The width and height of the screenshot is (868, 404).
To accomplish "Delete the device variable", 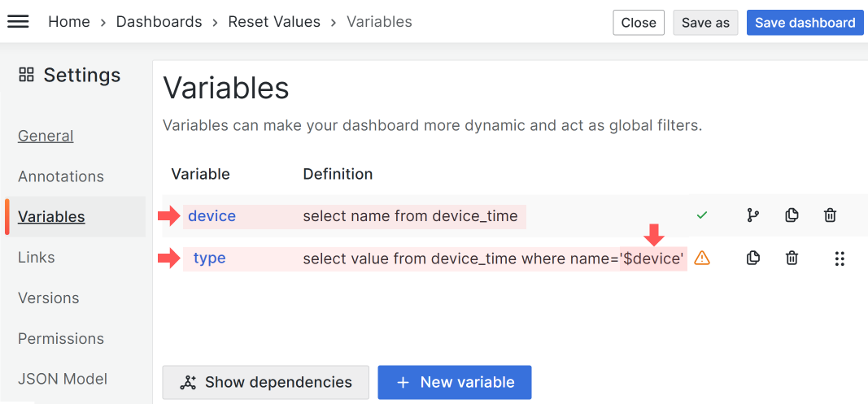I will [830, 215].
